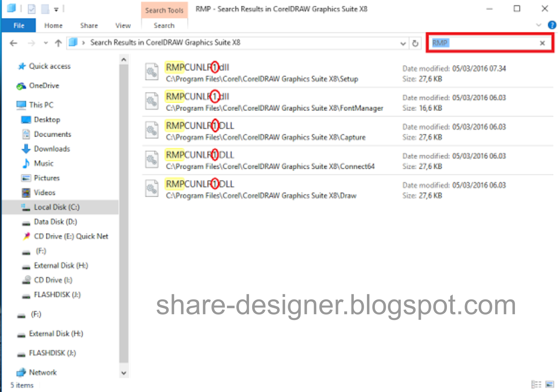Select RMPCUNLR DLL in Capture folder
Image resolution: width=558 pixels, height=392 pixels.
click(x=347, y=131)
